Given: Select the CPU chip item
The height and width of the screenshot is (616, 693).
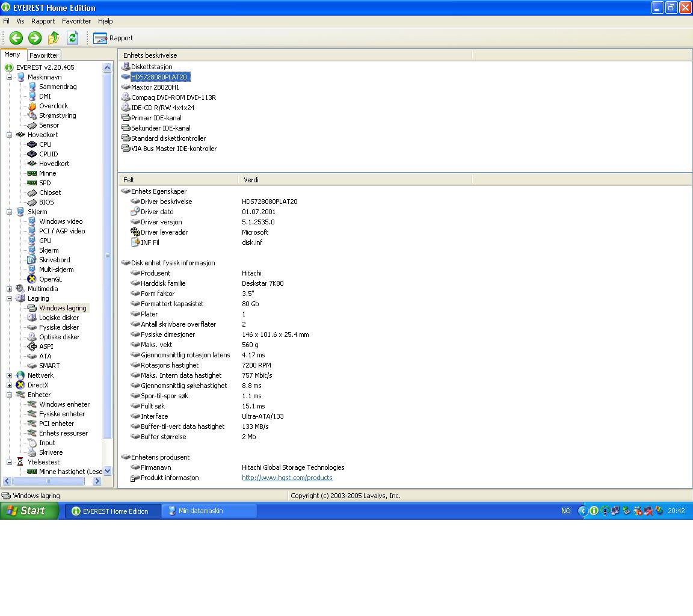Looking at the screenshot, I should click(39, 144).
